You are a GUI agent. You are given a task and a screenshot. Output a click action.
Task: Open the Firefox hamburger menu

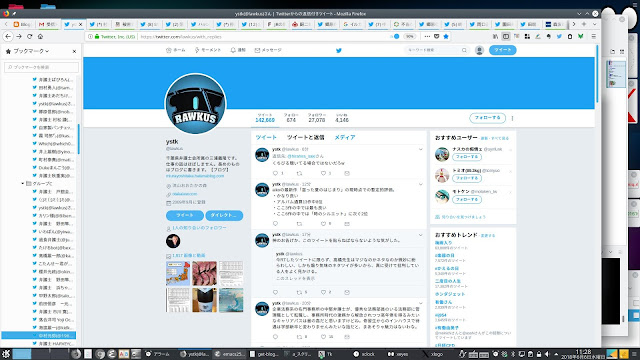click(593, 36)
